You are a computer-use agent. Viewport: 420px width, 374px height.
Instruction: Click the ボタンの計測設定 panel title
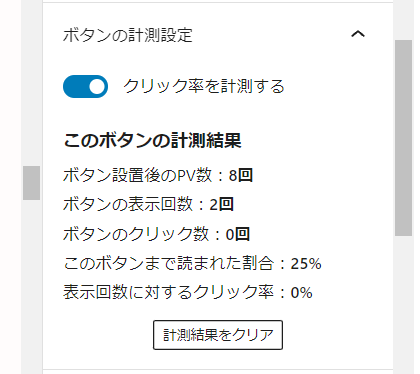click(x=128, y=35)
